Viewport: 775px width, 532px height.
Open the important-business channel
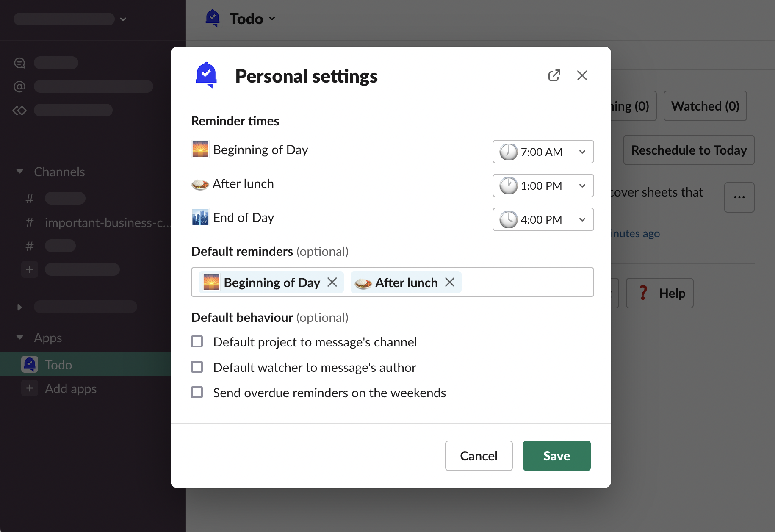[106, 222]
